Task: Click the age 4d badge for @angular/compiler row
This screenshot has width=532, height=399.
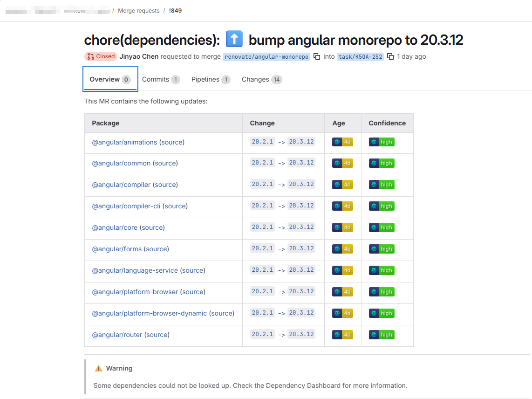Action: (x=342, y=185)
